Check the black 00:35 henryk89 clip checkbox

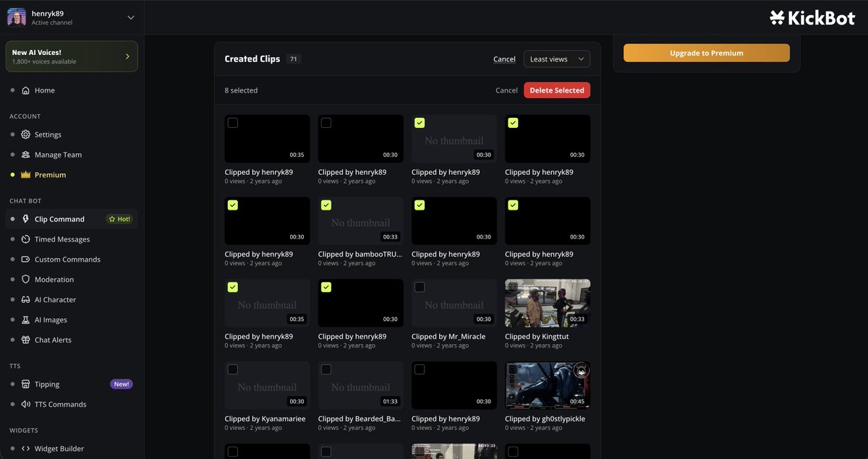[x=233, y=123]
